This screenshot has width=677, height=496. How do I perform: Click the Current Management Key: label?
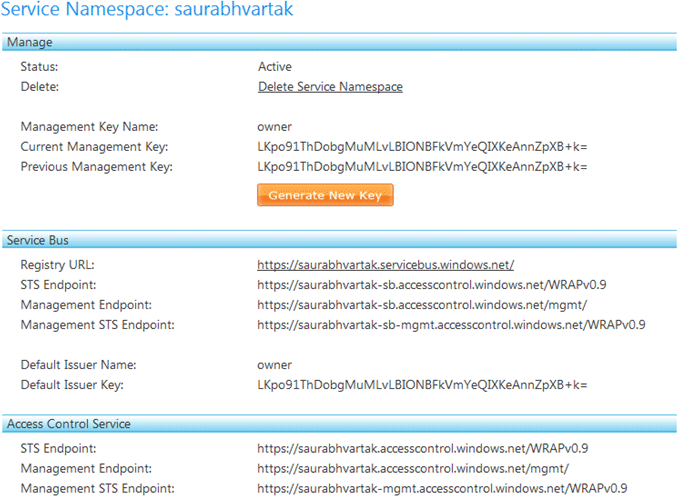94,147
